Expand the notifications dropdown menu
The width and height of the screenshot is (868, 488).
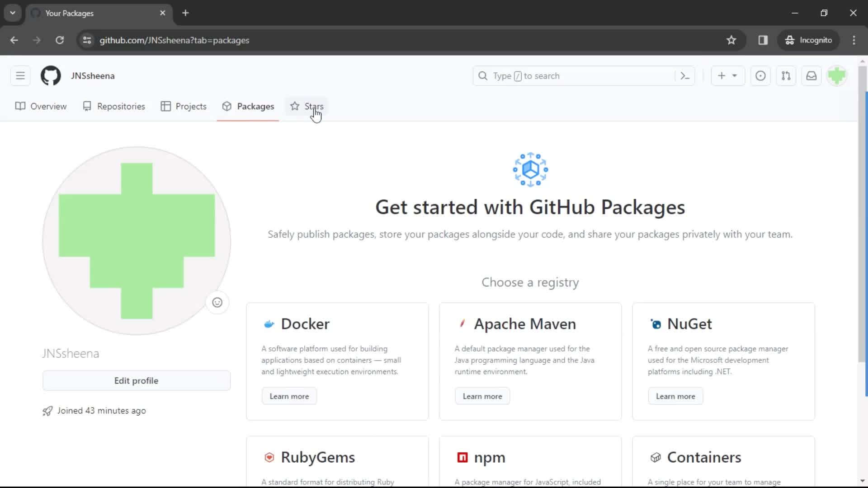811,75
